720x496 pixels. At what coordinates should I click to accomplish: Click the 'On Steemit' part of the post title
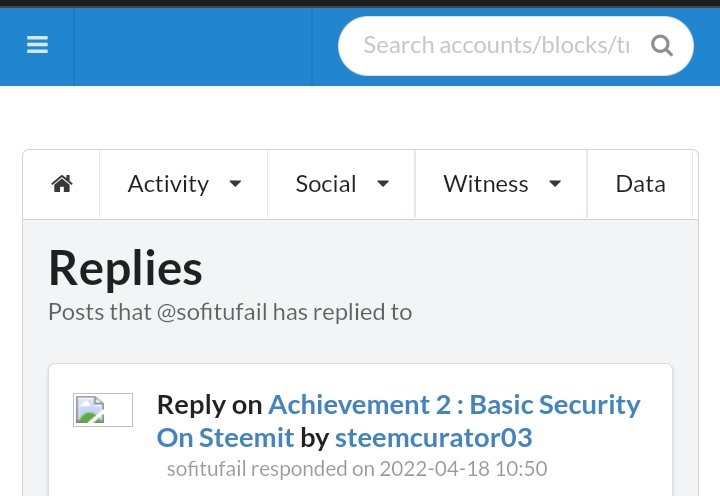225,438
